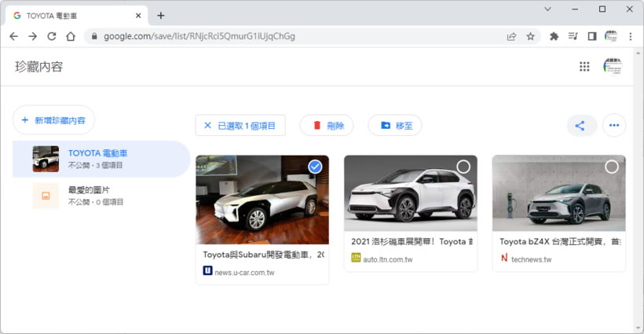
Task: Clear selection via 已選取 1 個項目
Action: pyautogui.click(x=240, y=126)
